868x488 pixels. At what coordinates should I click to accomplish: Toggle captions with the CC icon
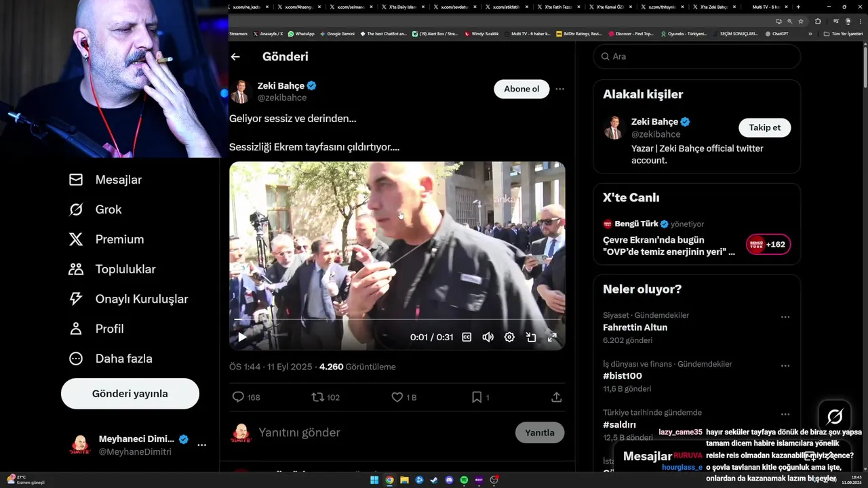pos(467,337)
